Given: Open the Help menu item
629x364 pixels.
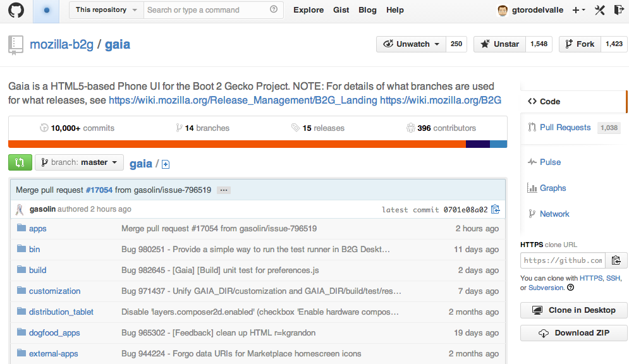Looking at the screenshot, I should tap(394, 10).
